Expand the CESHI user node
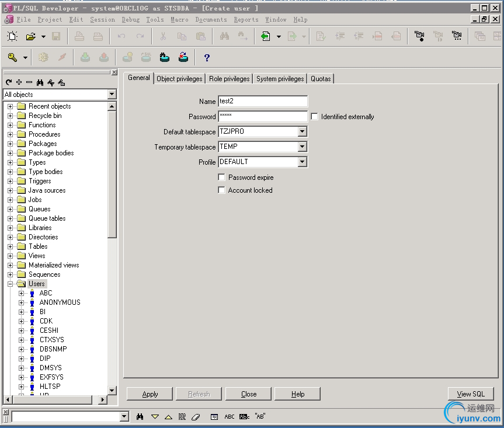Viewport: 504px width, 428px height. pos(21,330)
